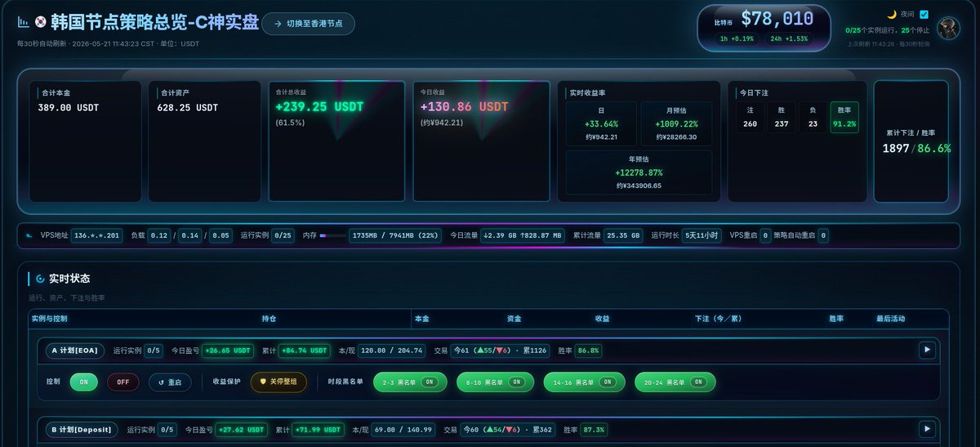This screenshot has height=447, width=980.
Task: Click the A 计划[EOA] label pill
Action: pyautogui.click(x=74, y=351)
